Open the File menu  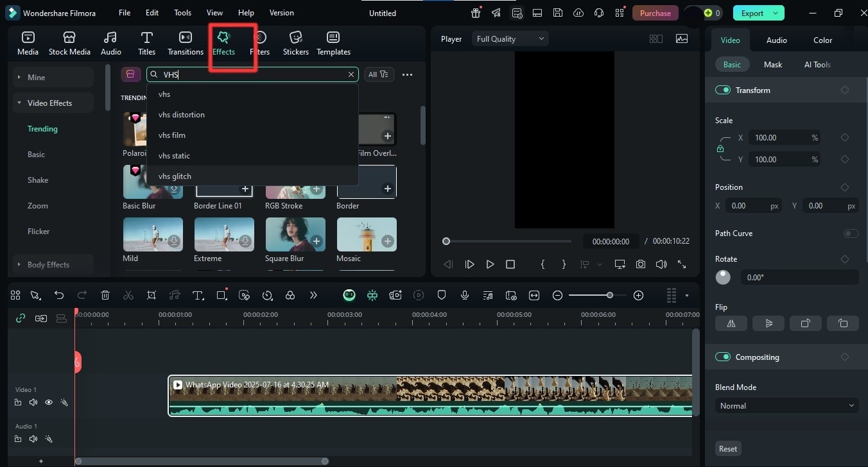[125, 13]
